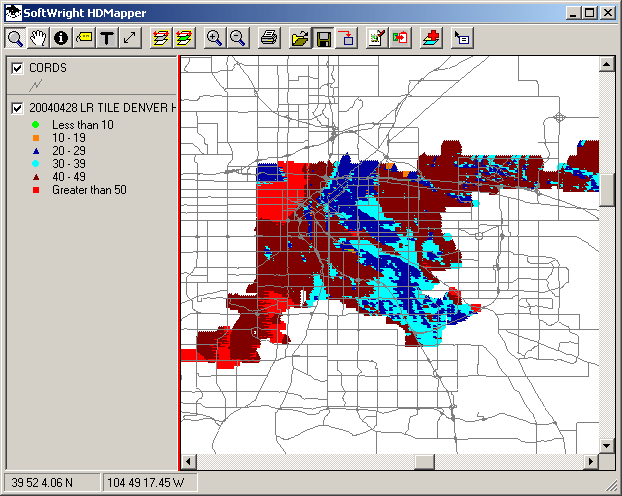The height and width of the screenshot is (496, 622).
Task: Click the '10 - 19' legend text
Action: tap(69, 138)
